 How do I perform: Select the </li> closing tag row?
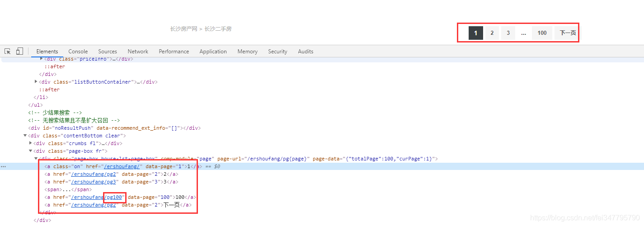[41, 97]
